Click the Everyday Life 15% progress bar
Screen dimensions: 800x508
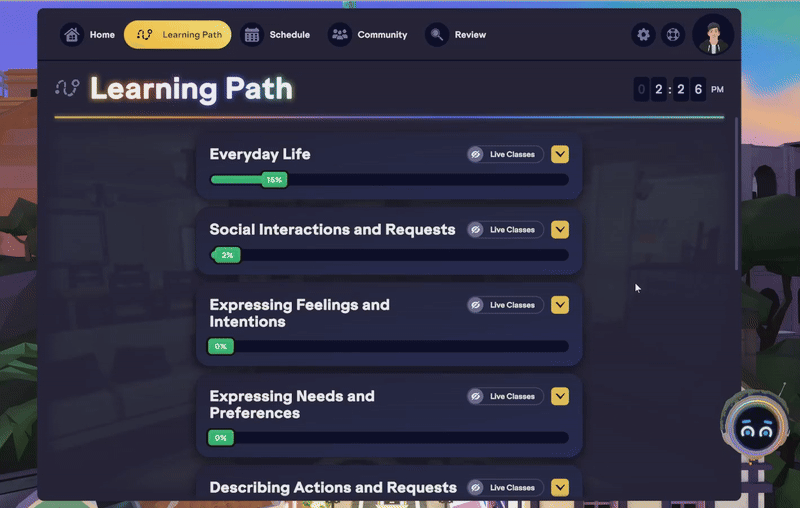388,180
